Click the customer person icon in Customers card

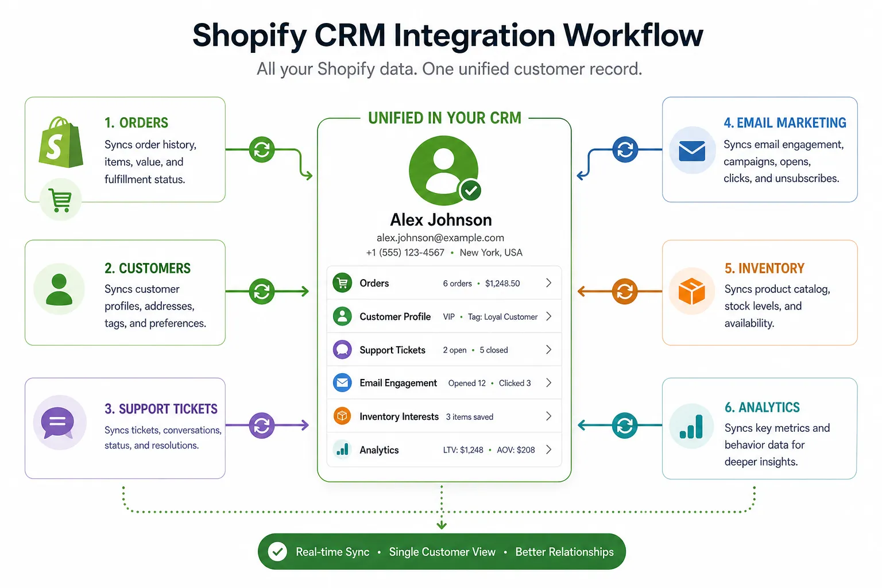point(59,289)
